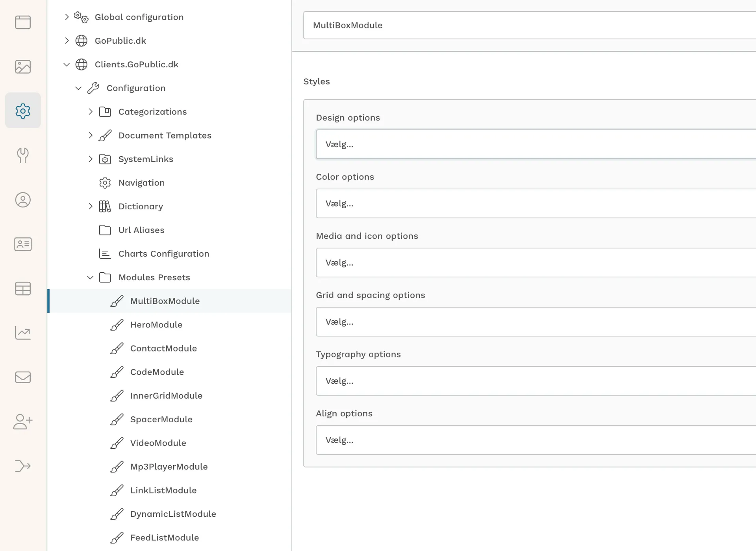Open the statistics chart sidebar icon
Screen dimensions: 756x551
pyautogui.click(x=23, y=333)
